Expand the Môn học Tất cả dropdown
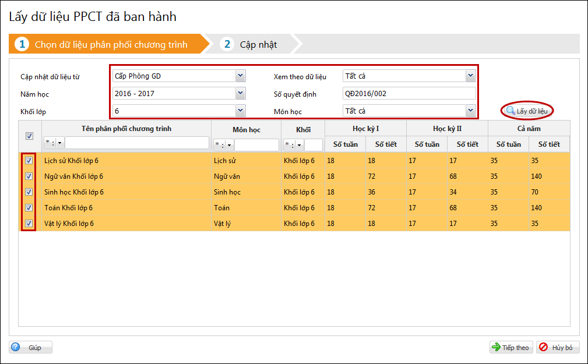The image size is (588, 364). pyautogui.click(x=471, y=111)
